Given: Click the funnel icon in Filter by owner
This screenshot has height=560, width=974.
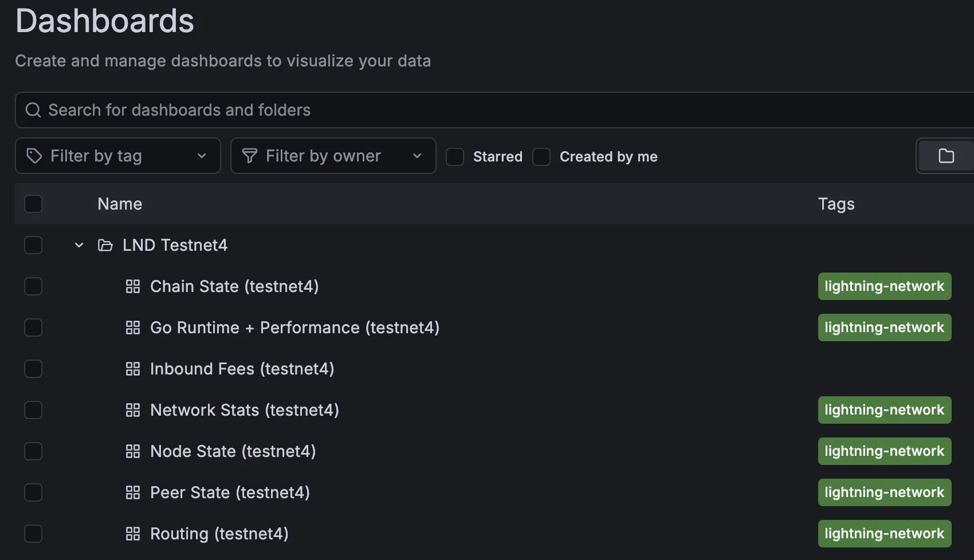Looking at the screenshot, I should tap(250, 156).
